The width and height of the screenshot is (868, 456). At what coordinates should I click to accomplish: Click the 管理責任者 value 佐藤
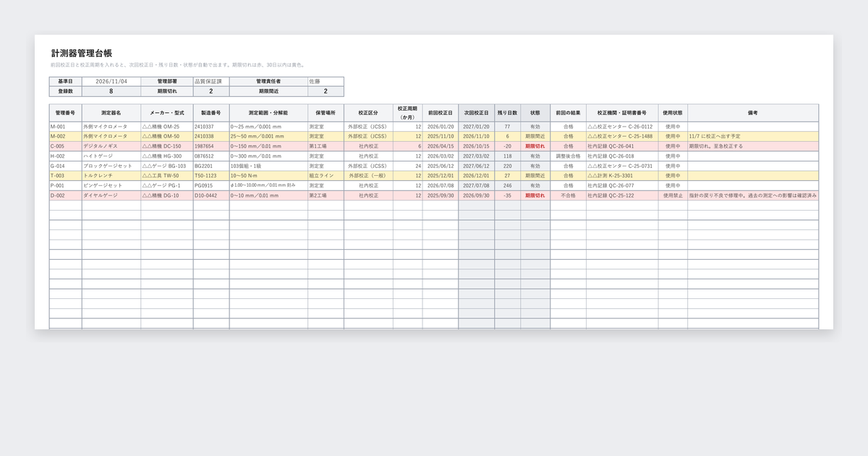click(325, 82)
